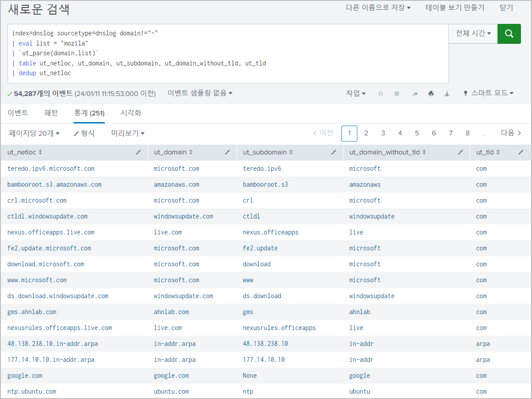The height and width of the screenshot is (399, 532).
Task: Click 48.138.238.10.in-addr.arpa cell
Action: (53, 344)
